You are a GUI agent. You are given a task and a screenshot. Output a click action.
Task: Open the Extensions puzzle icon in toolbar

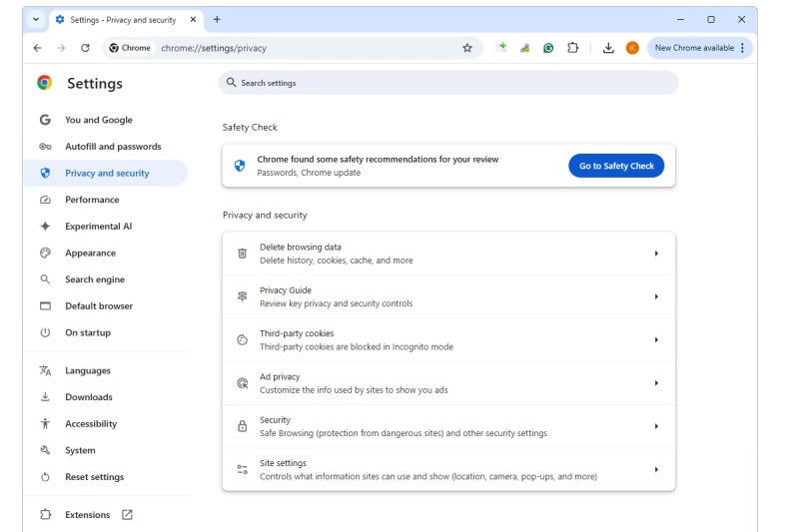click(572, 48)
